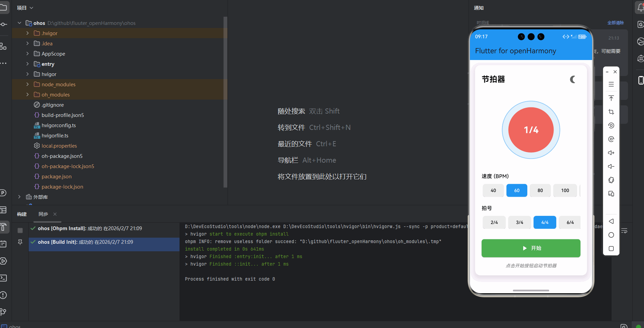Screen dimensions: 644x328
Task: Open the robot assistant icon in right sidebar
Action: pos(641,59)
